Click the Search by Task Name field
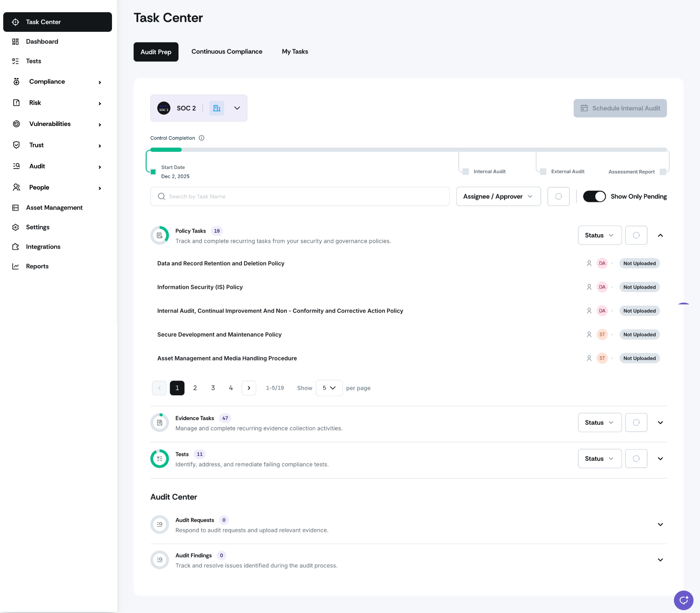The image size is (700, 613). (300, 196)
